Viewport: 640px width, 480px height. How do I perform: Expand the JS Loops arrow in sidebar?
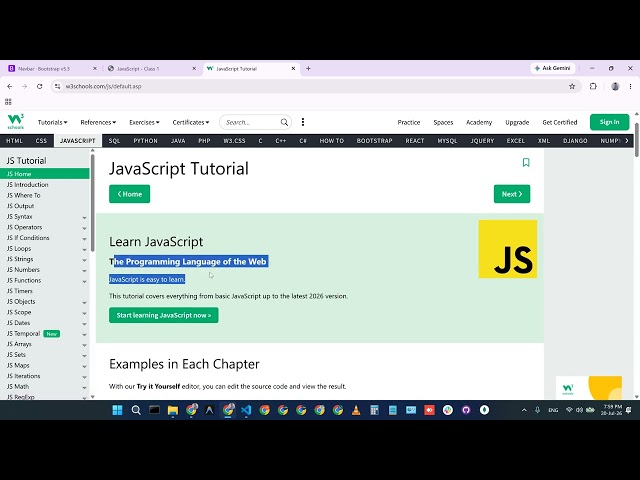pos(84,249)
